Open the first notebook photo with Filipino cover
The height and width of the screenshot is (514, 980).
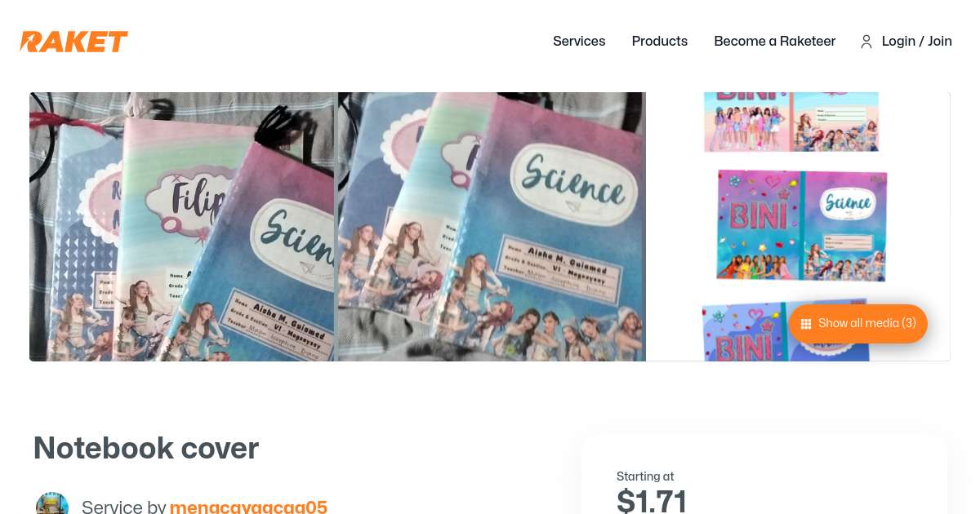click(181, 227)
